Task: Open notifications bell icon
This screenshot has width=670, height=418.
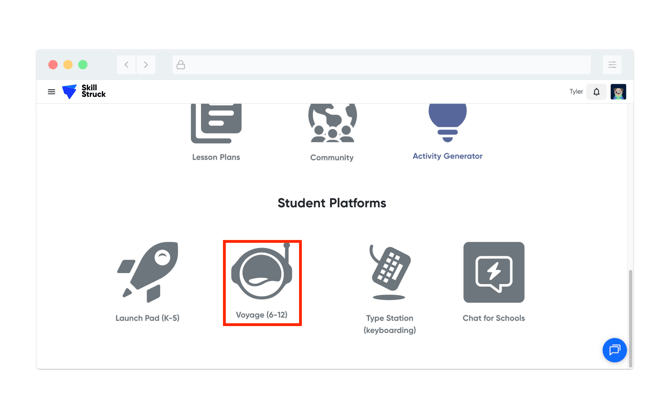Action: coord(597,92)
